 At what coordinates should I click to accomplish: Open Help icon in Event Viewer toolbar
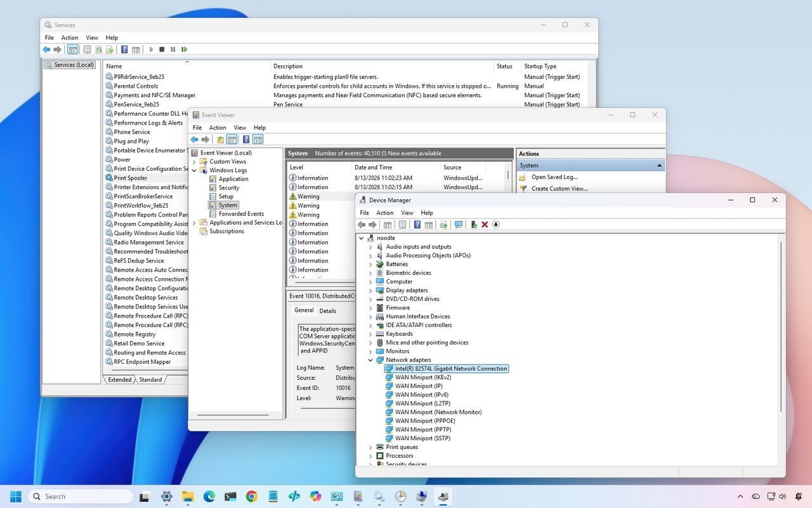246,140
